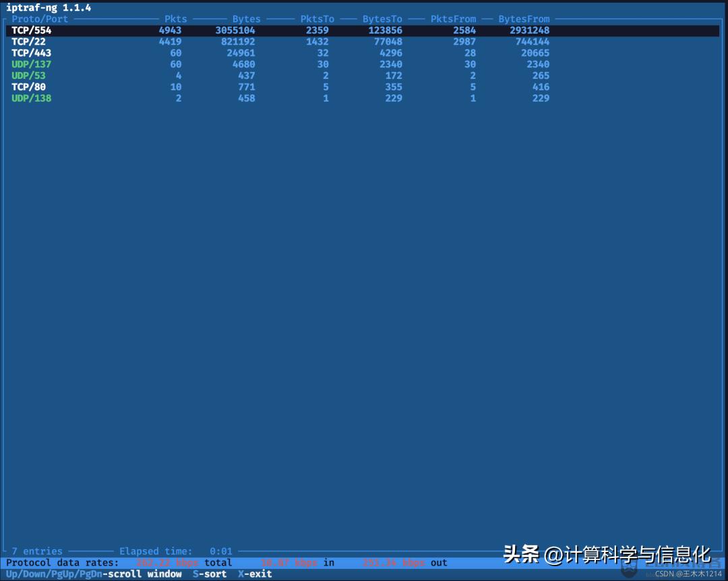Click the Pkts column header
Screen dimensions: 728x581
175,19
